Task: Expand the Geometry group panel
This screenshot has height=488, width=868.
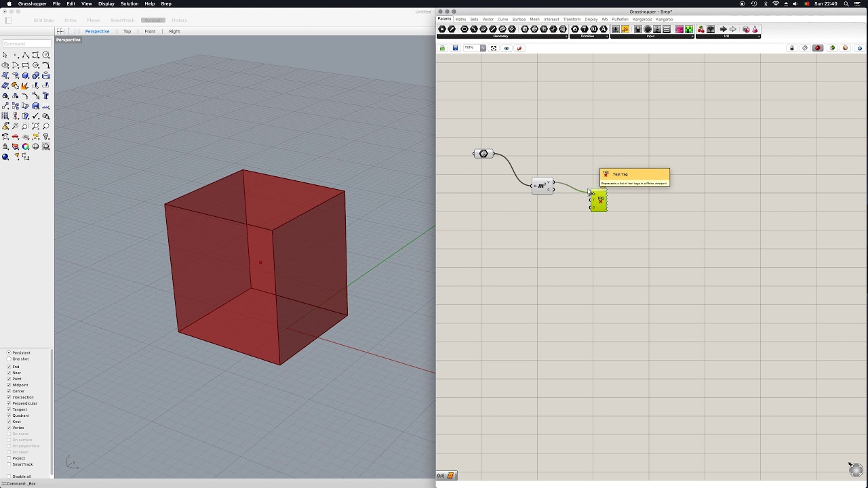Action: pos(501,36)
